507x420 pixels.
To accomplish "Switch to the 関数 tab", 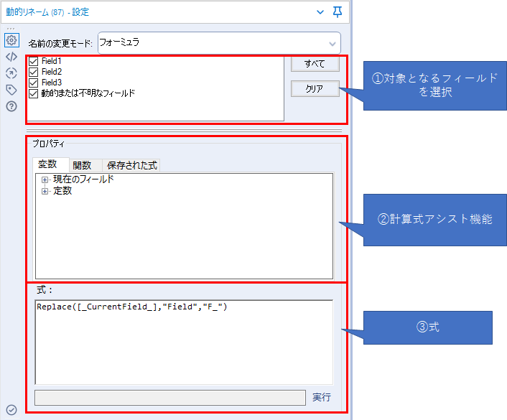I will click(85, 165).
